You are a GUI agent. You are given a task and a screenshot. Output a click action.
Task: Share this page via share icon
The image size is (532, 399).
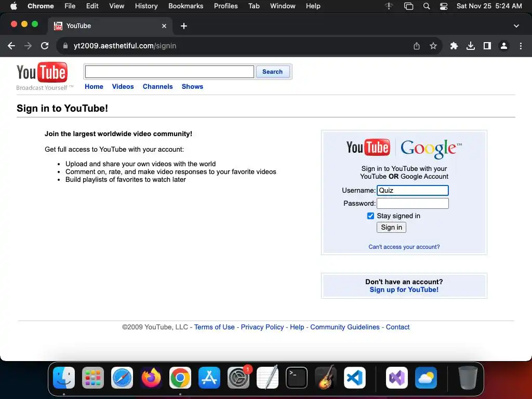pos(417,46)
